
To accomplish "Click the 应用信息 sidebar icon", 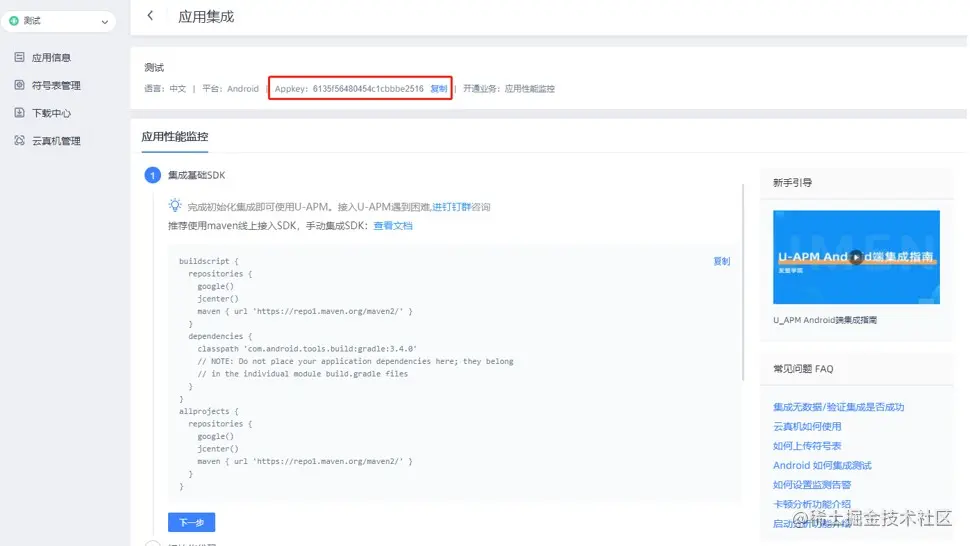I will (19, 57).
